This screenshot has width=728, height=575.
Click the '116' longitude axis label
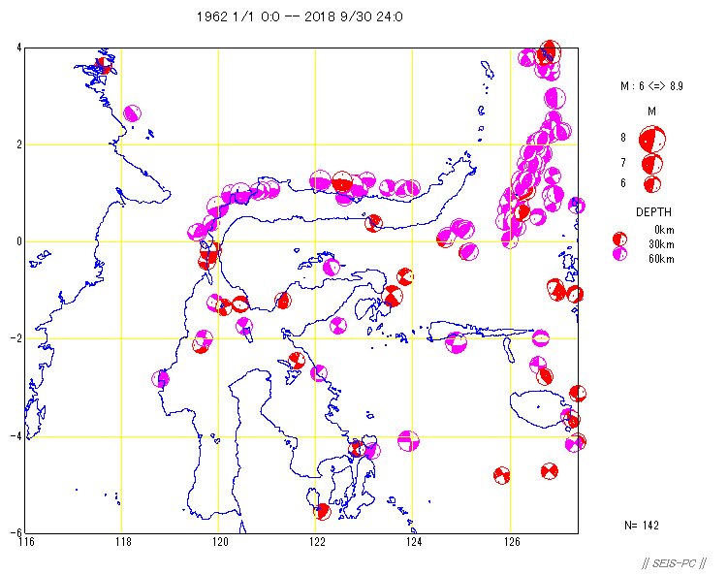click(x=26, y=542)
